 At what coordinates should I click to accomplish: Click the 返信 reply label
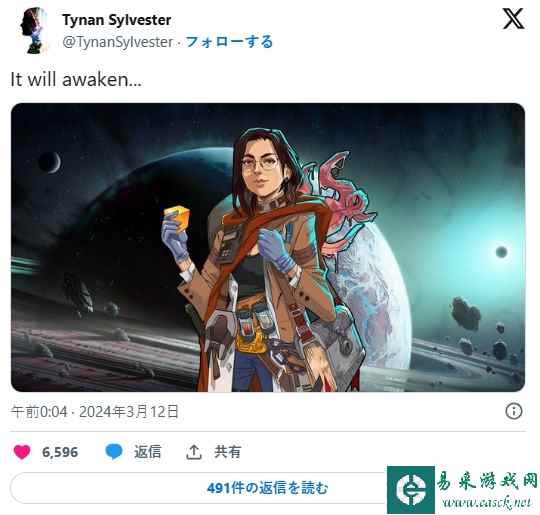[147, 452]
